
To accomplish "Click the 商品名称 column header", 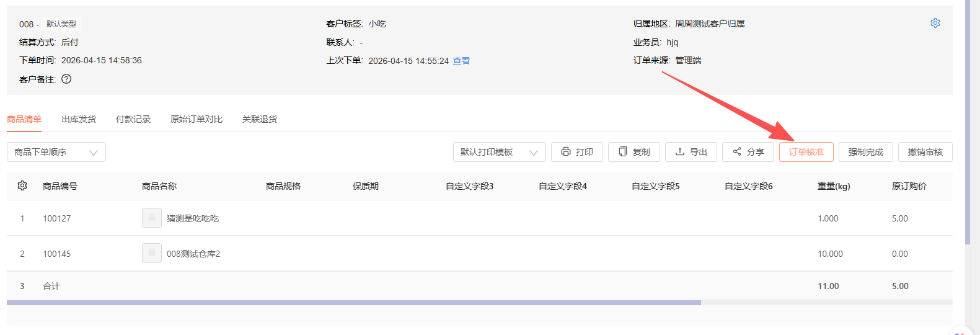I will [159, 186].
